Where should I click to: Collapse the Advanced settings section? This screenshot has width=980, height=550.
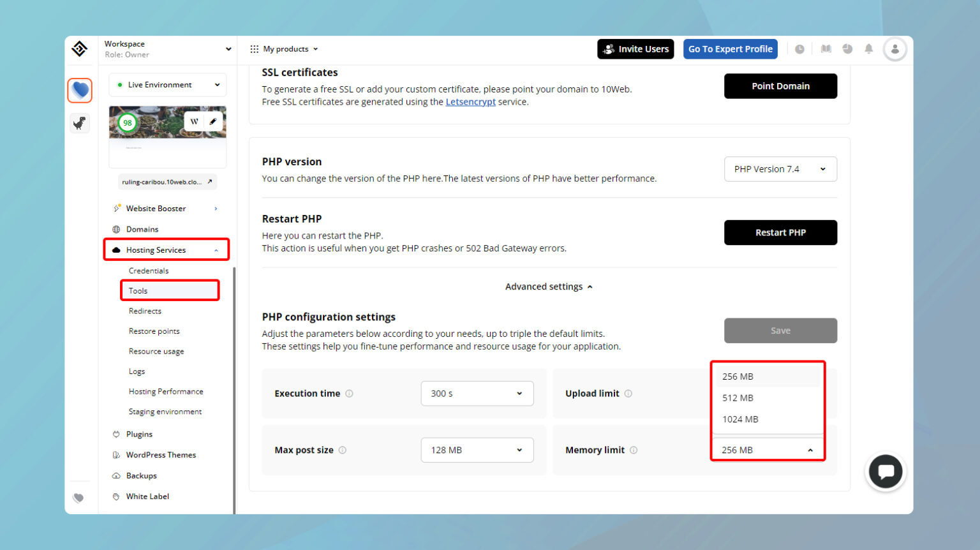(x=549, y=287)
